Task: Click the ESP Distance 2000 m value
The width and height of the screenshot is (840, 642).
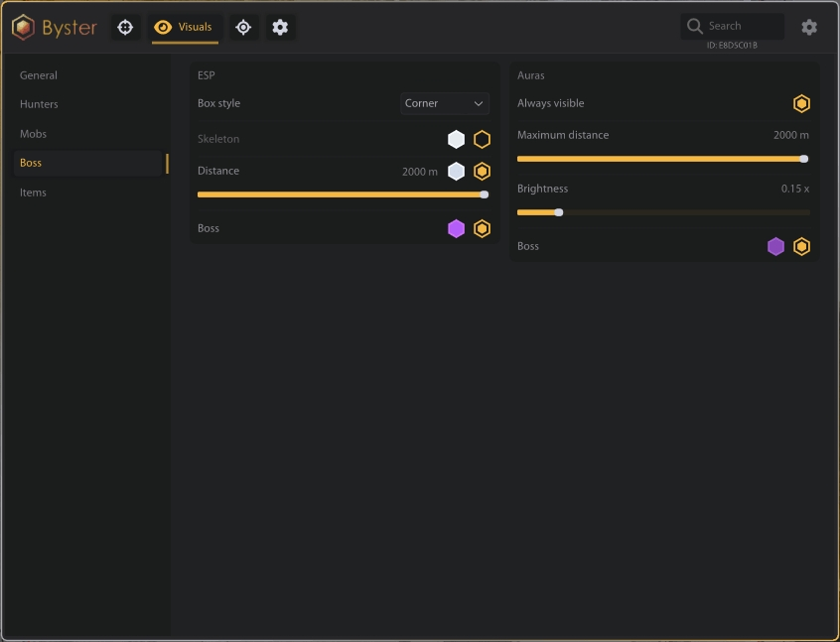Action: tap(419, 172)
